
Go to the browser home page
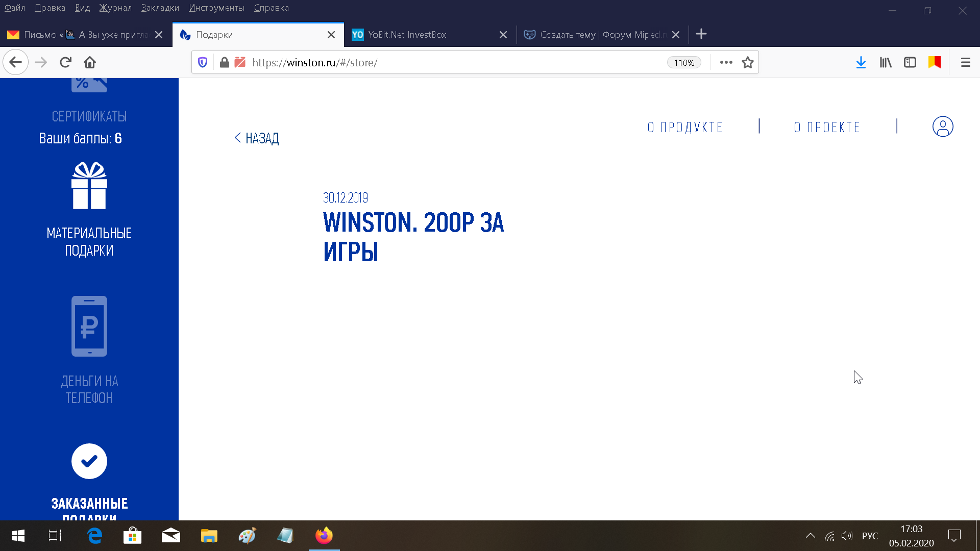tap(90, 62)
